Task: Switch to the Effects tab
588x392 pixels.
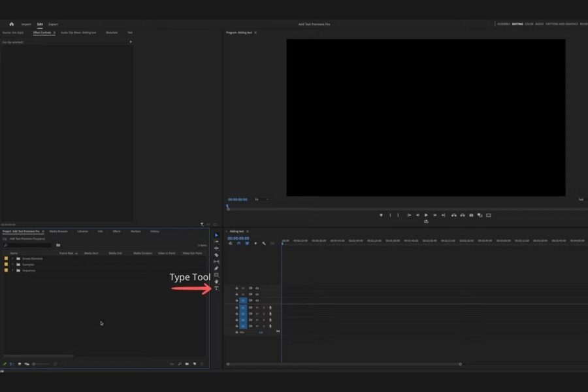Action: tap(116, 231)
